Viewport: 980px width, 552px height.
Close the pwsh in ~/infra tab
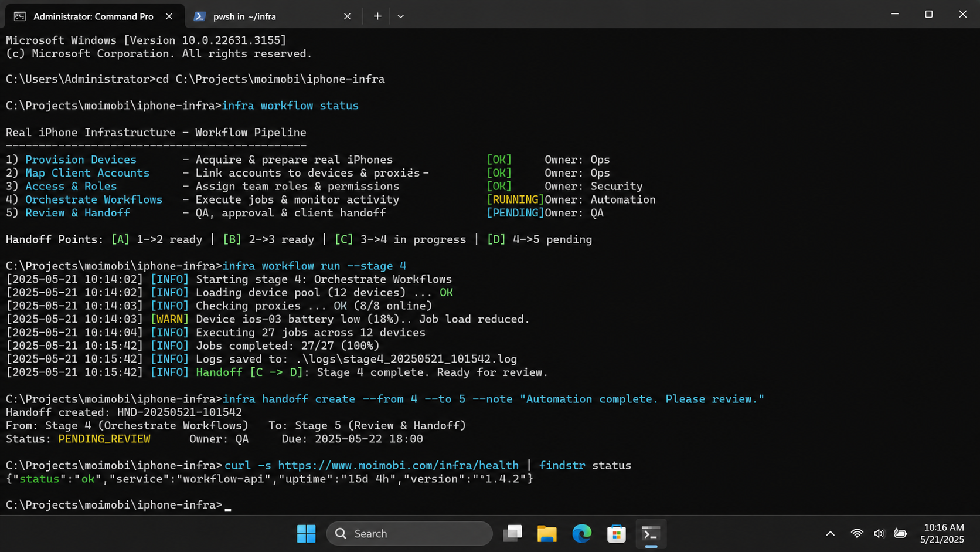347,16
